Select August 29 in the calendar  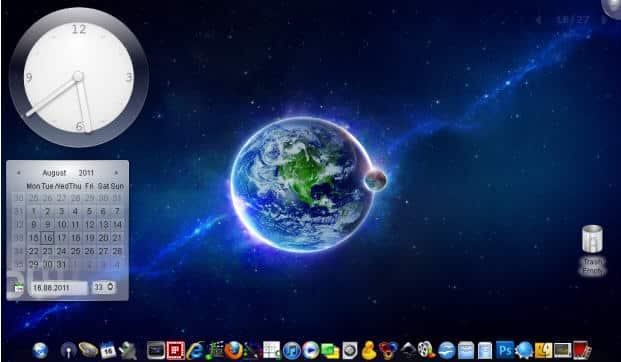34,265
